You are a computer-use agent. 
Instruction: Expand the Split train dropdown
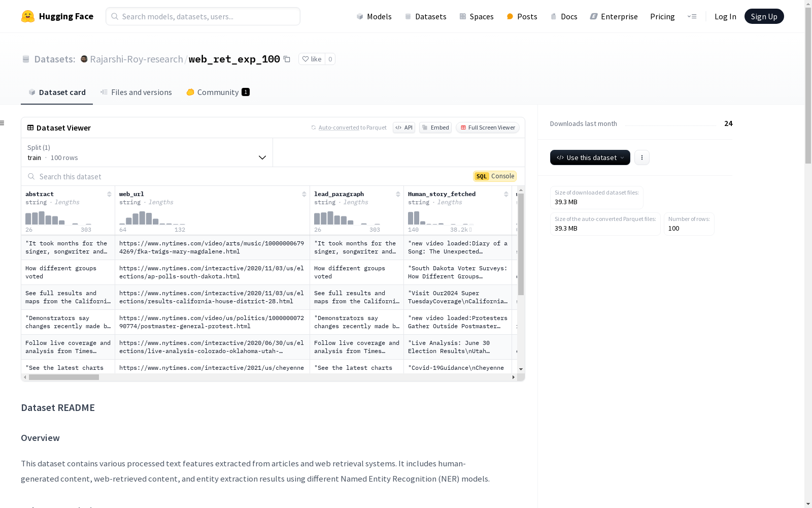147,152
